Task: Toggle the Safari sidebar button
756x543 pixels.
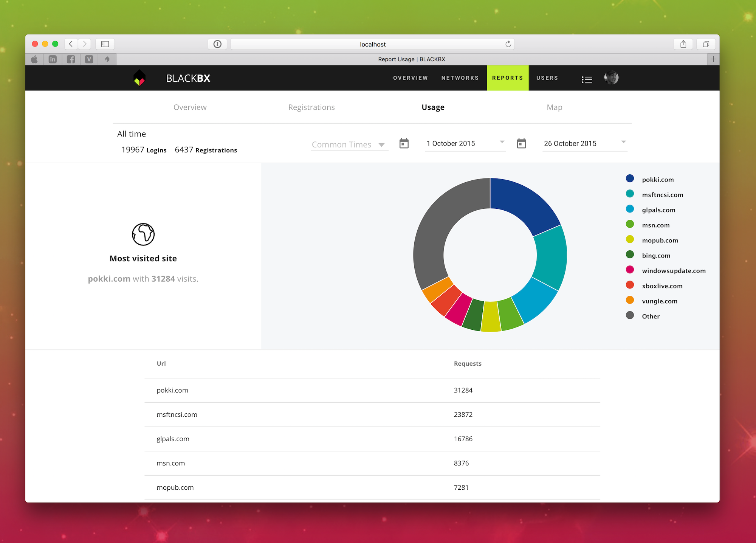Action: click(105, 44)
